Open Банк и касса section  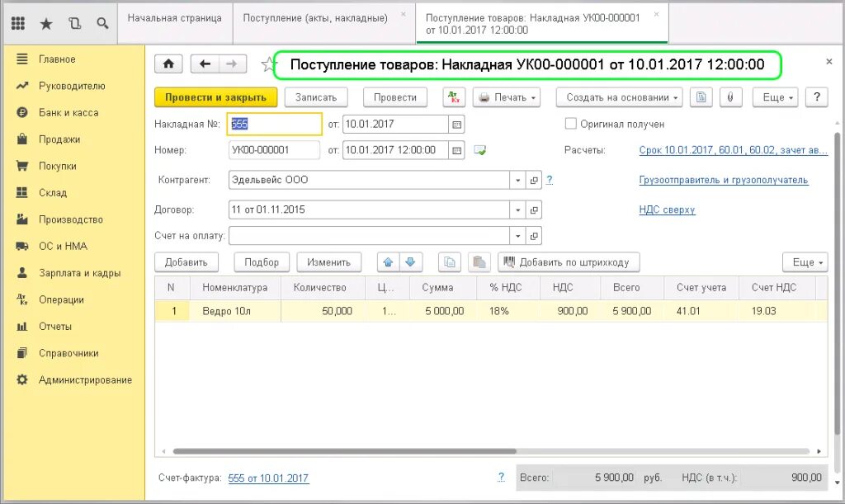(68, 112)
